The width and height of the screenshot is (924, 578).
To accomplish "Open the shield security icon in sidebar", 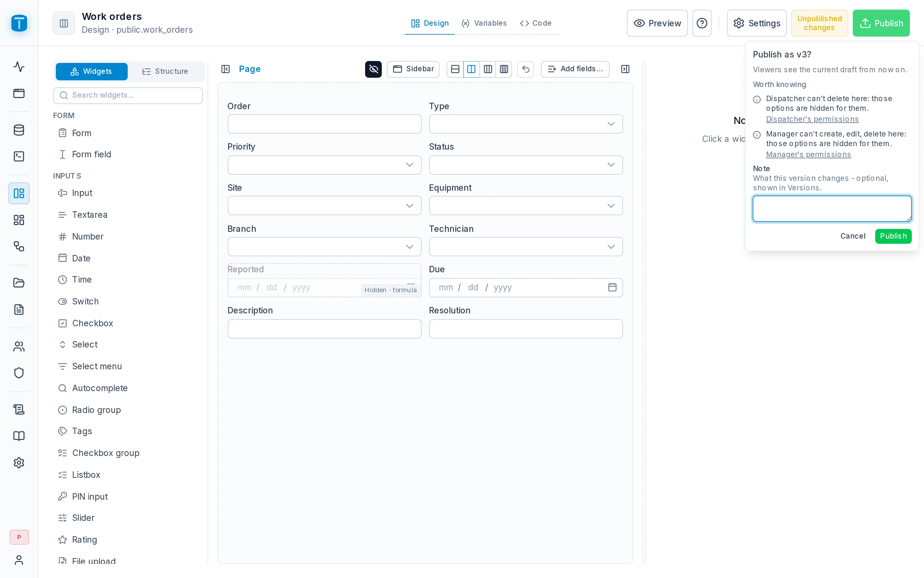I will click(x=19, y=373).
